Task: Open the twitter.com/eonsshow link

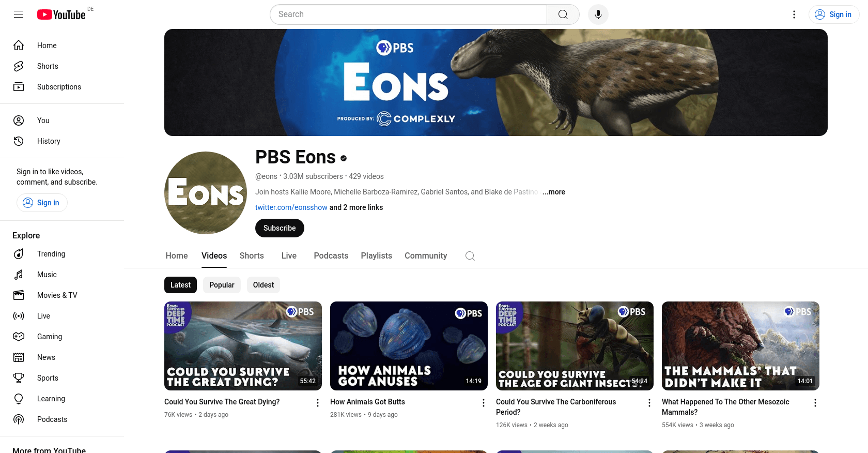Action: click(x=291, y=207)
